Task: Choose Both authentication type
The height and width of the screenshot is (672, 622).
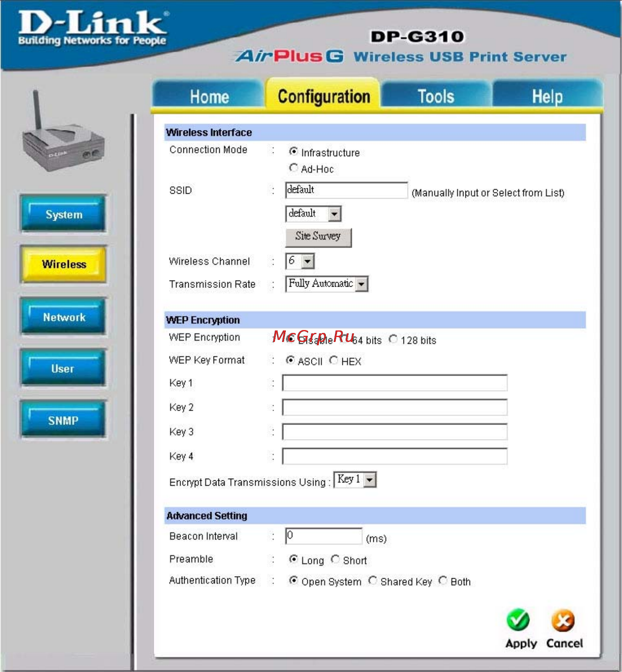Action: pos(443,580)
